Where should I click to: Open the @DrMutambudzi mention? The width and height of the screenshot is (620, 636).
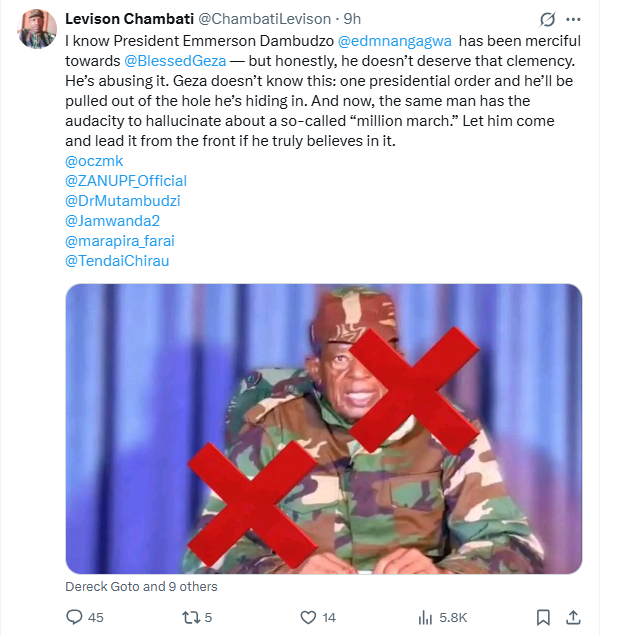[x=115, y=200]
